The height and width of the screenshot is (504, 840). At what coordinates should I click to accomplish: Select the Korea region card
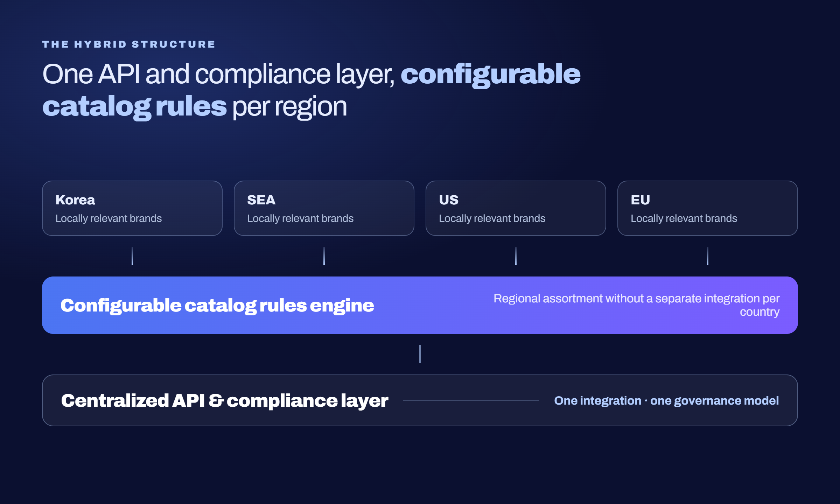pos(132,208)
